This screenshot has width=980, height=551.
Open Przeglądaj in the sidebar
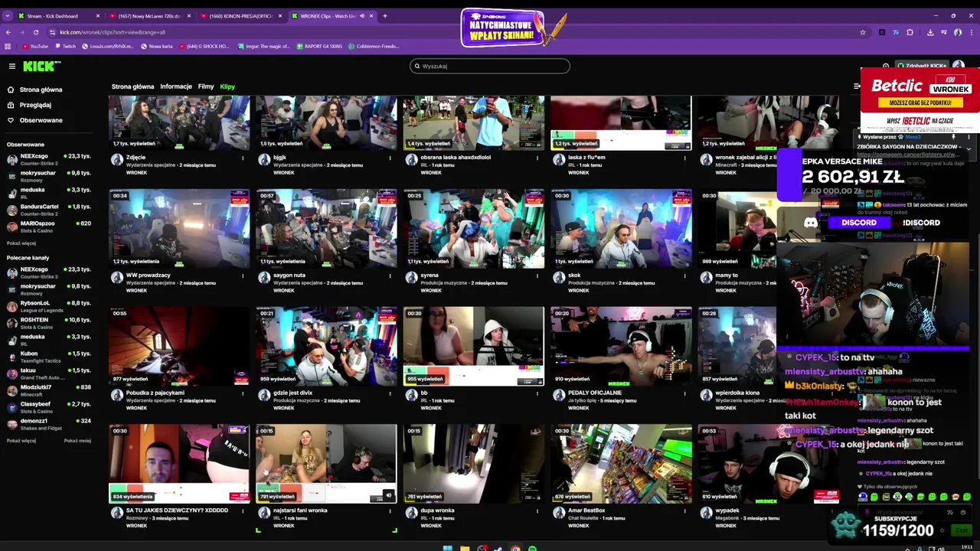[x=35, y=105]
